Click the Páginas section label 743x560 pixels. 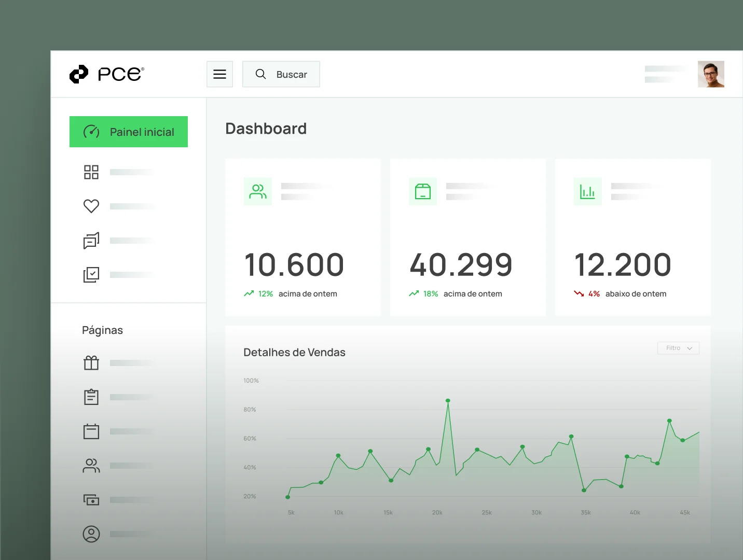pos(102,330)
